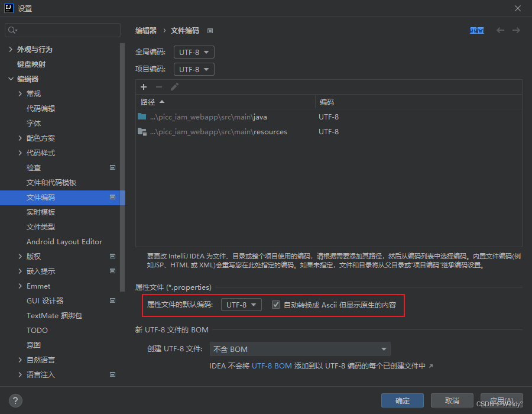Click the 取消 button
Screen dimensions: 532x414
[x=452, y=400]
